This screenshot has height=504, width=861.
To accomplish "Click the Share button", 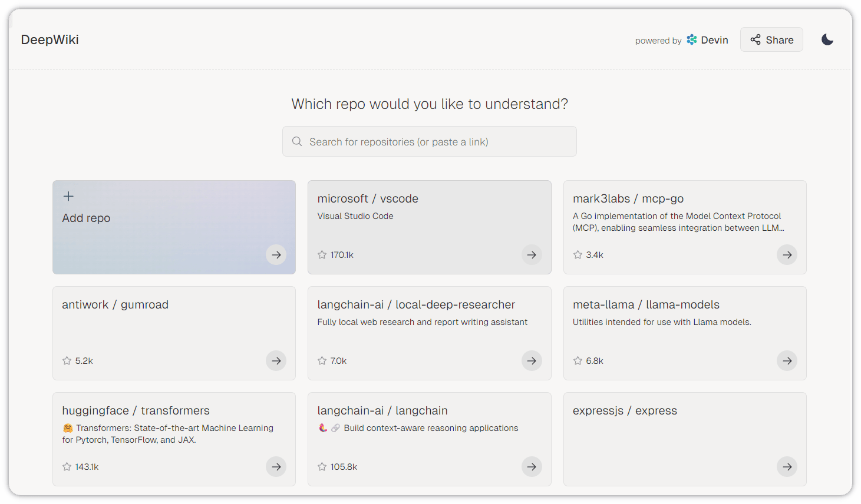I will tap(771, 39).
